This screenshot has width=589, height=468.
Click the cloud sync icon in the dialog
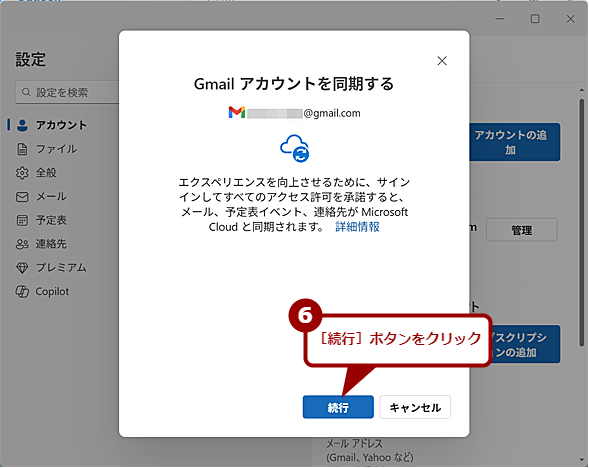[295, 148]
